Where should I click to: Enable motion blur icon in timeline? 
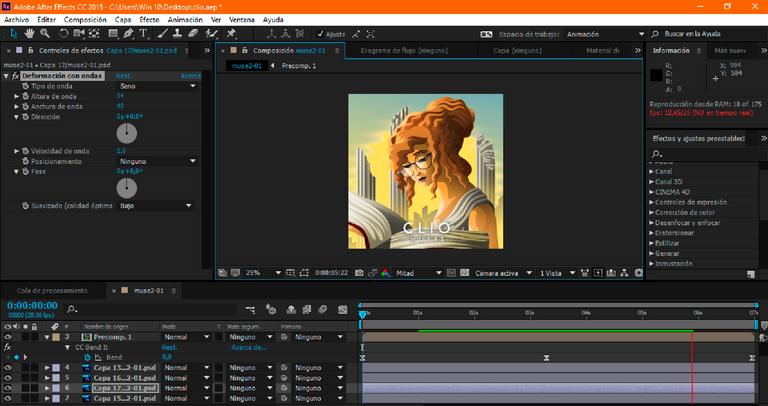point(322,310)
